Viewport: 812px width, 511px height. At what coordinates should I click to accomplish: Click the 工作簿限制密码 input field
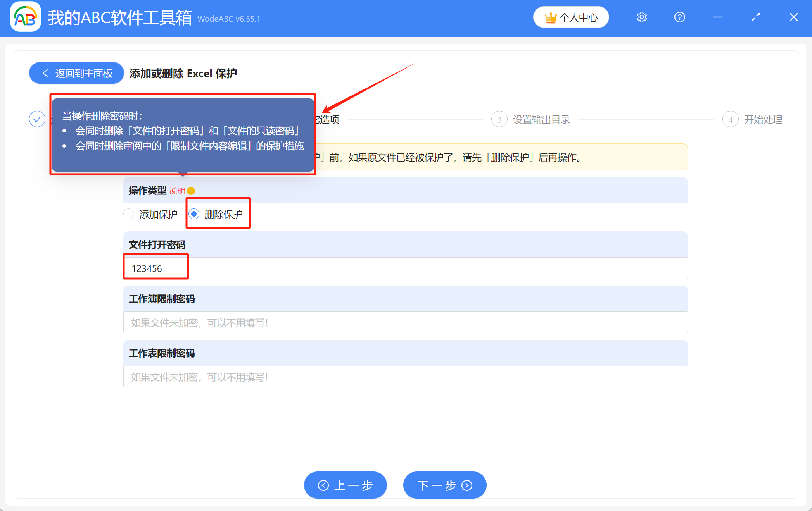(405, 322)
